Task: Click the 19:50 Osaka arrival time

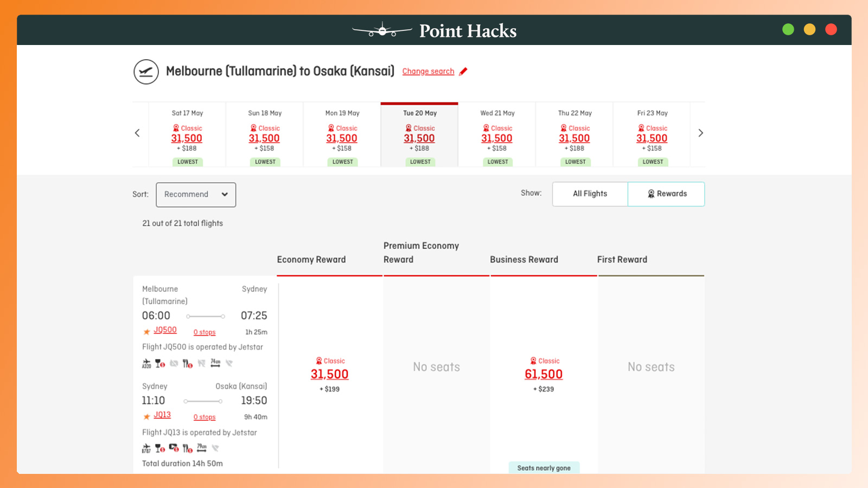Action: point(254,401)
